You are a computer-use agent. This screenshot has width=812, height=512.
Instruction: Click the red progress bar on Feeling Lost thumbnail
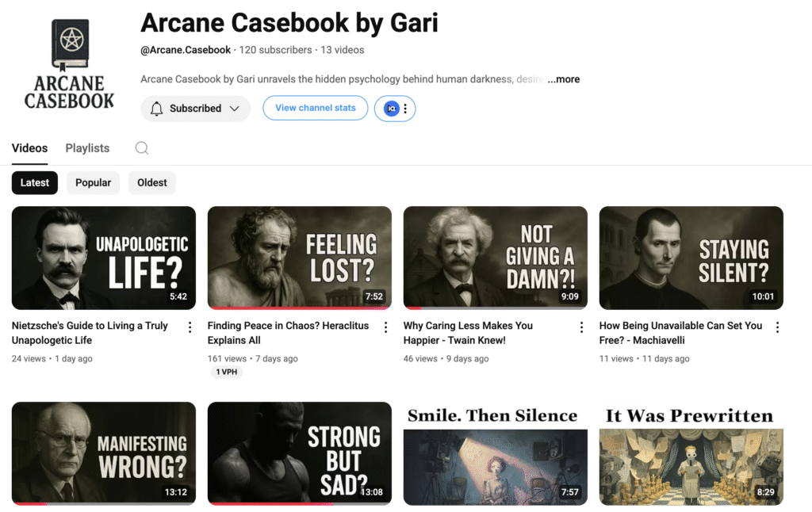[299, 308]
